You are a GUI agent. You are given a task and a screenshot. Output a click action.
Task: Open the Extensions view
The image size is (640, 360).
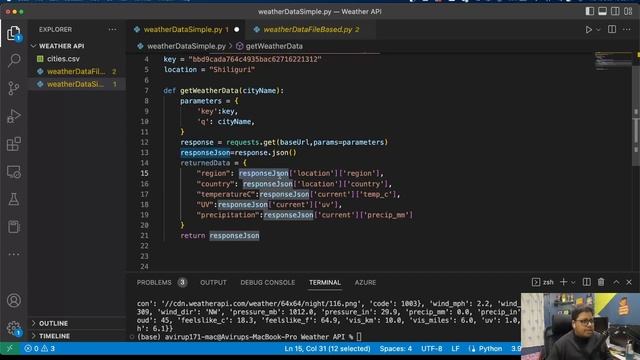[14, 144]
